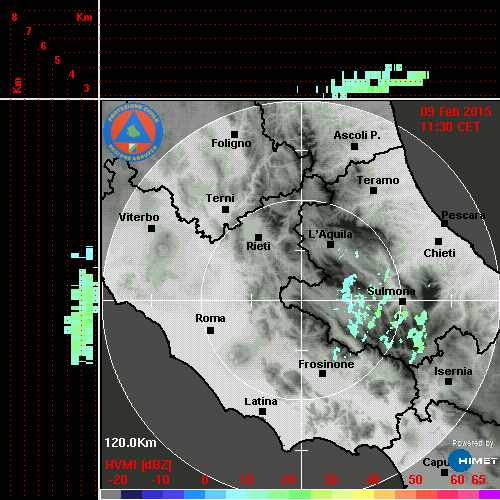500x500 pixels.
Task: Click the gray swatch on dBZ color bar
Action: pyautogui.click(x=111, y=494)
